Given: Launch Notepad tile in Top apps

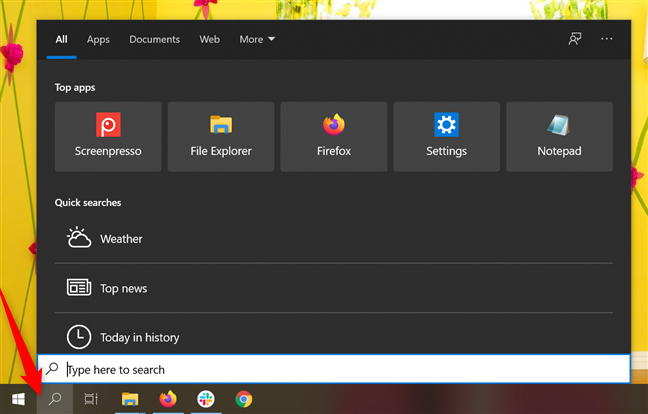Looking at the screenshot, I should click(x=559, y=137).
